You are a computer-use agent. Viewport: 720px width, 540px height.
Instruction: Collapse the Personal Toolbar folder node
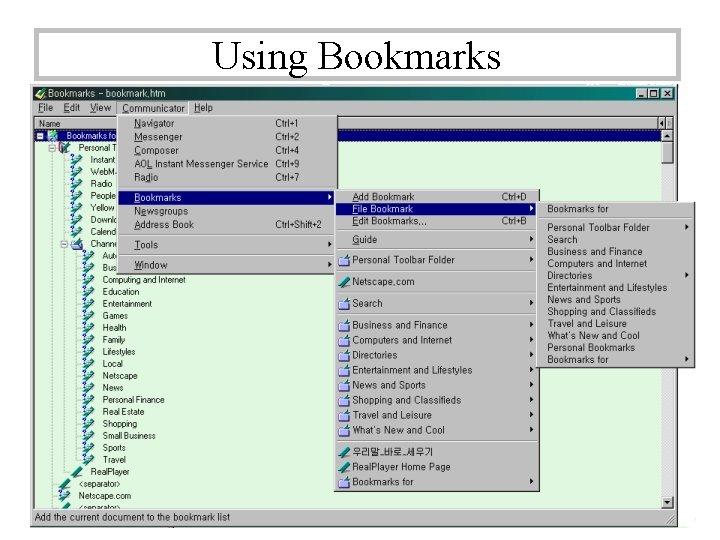(x=52, y=148)
